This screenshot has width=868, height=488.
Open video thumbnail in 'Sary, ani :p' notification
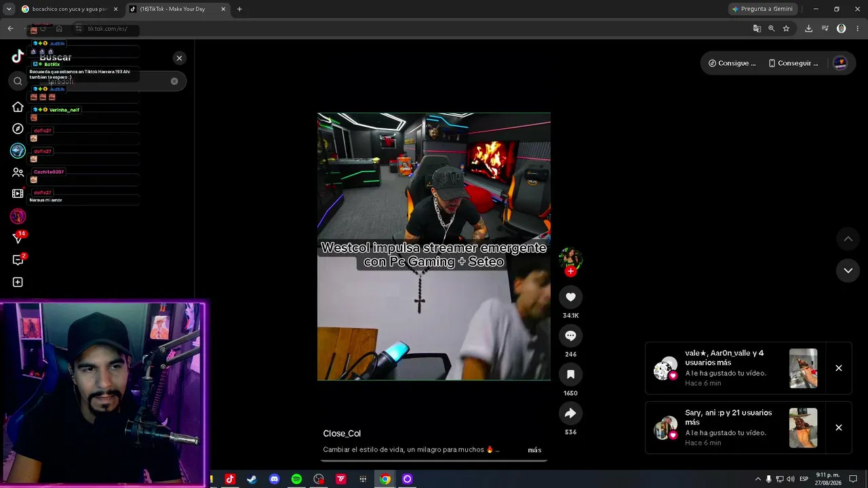pos(803,428)
